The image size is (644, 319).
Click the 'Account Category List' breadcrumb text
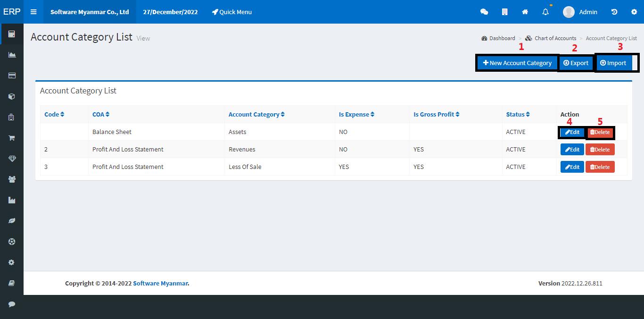(611, 38)
